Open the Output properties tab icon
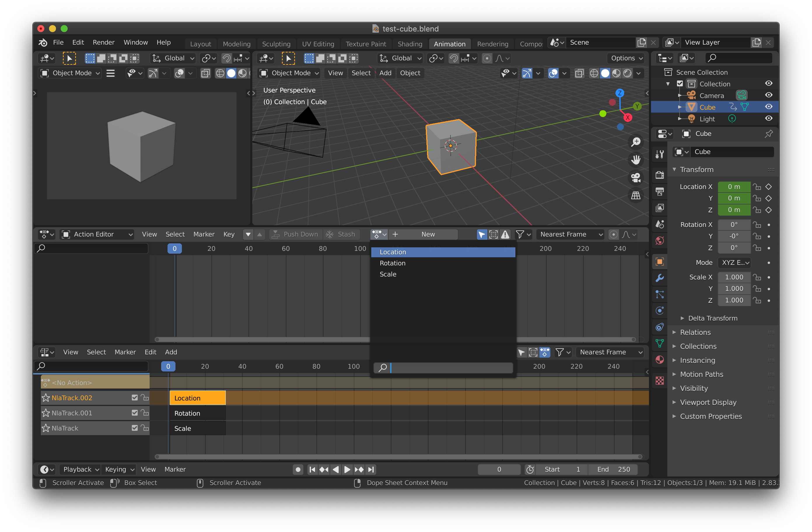The width and height of the screenshot is (812, 532). 659,191
